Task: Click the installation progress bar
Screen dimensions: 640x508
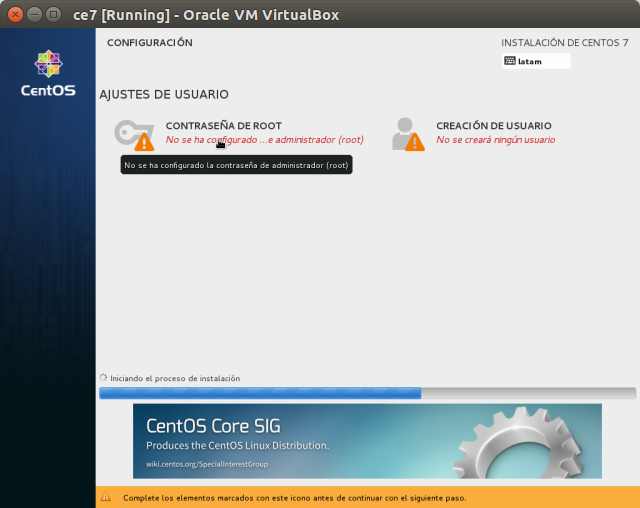Action: (367, 393)
